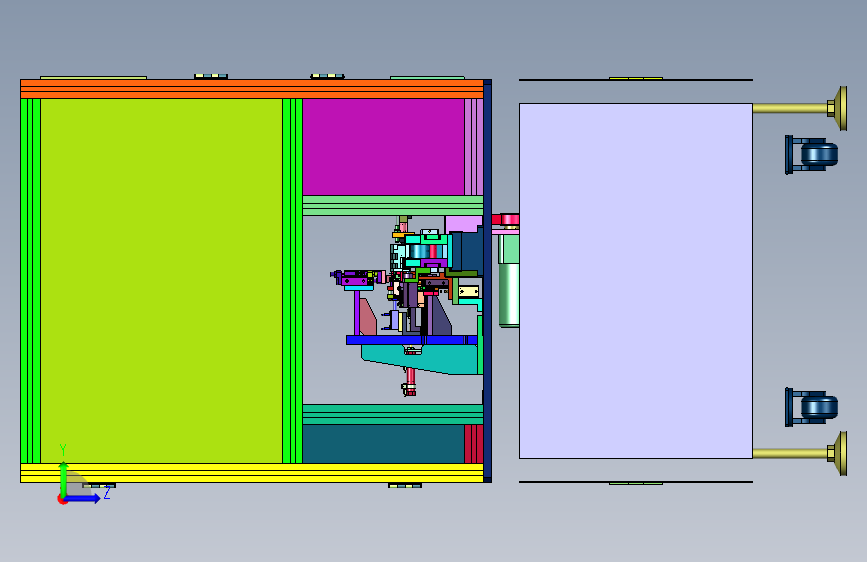Select the blue horizontal base plate
This screenshot has height=562, width=867.
click(x=411, y=340)
